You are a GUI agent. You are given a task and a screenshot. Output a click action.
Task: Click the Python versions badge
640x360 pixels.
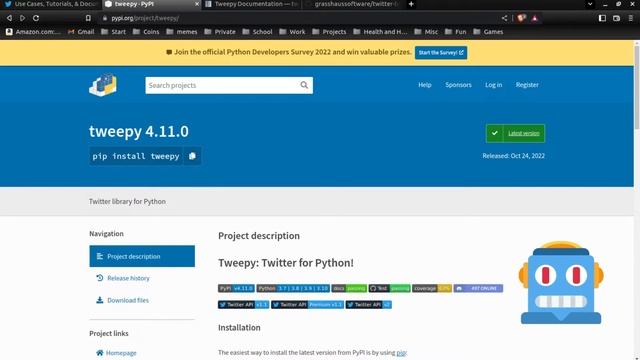coord(293,288)
